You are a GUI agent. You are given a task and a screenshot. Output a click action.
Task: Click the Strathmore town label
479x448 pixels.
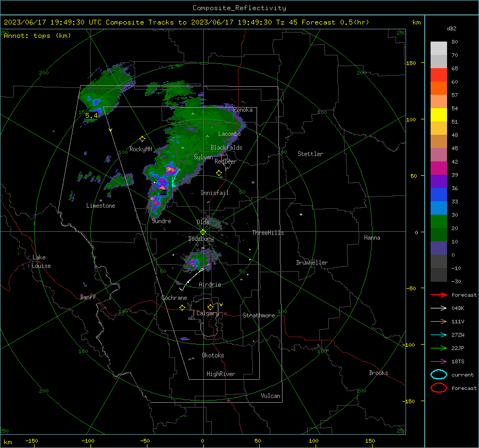click(259, 315)
